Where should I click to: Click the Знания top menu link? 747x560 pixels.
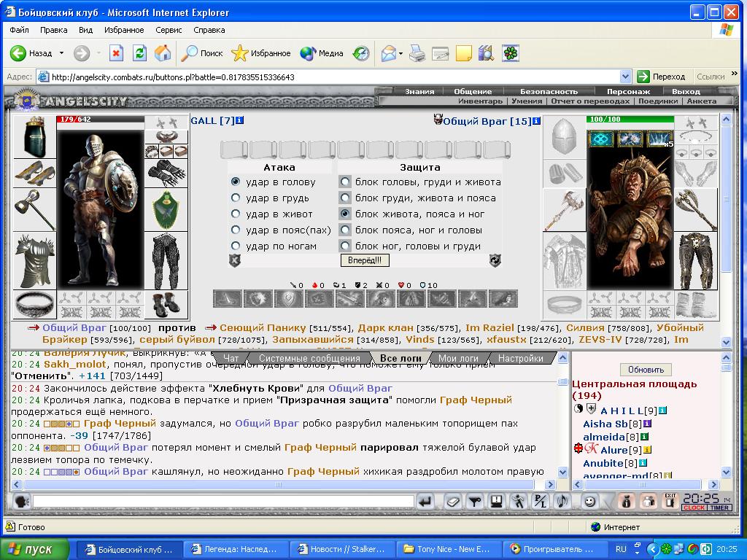pos(419,91)
